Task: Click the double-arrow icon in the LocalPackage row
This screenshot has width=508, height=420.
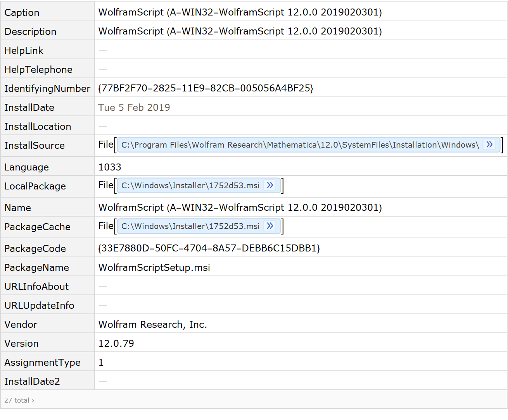Action: 270,186
